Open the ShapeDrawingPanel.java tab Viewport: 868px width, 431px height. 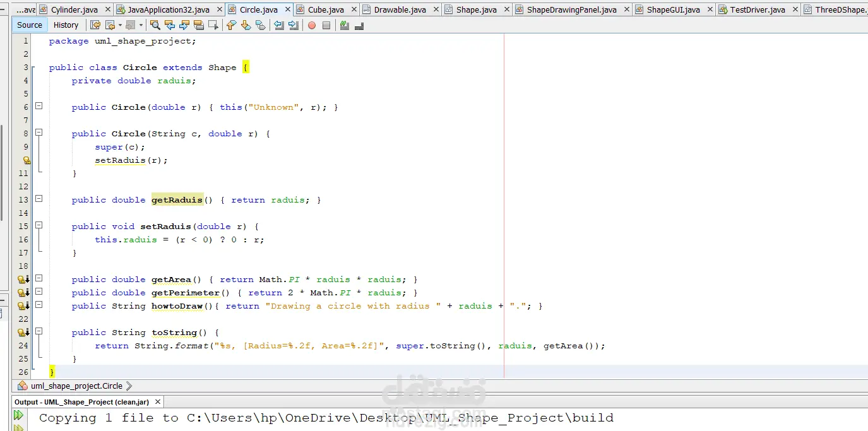[571, 9]
